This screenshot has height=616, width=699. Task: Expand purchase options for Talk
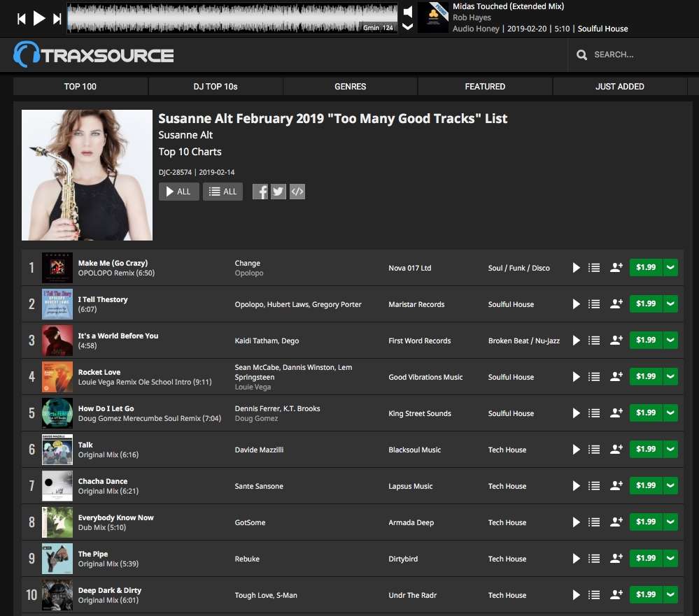click(670, 449)
